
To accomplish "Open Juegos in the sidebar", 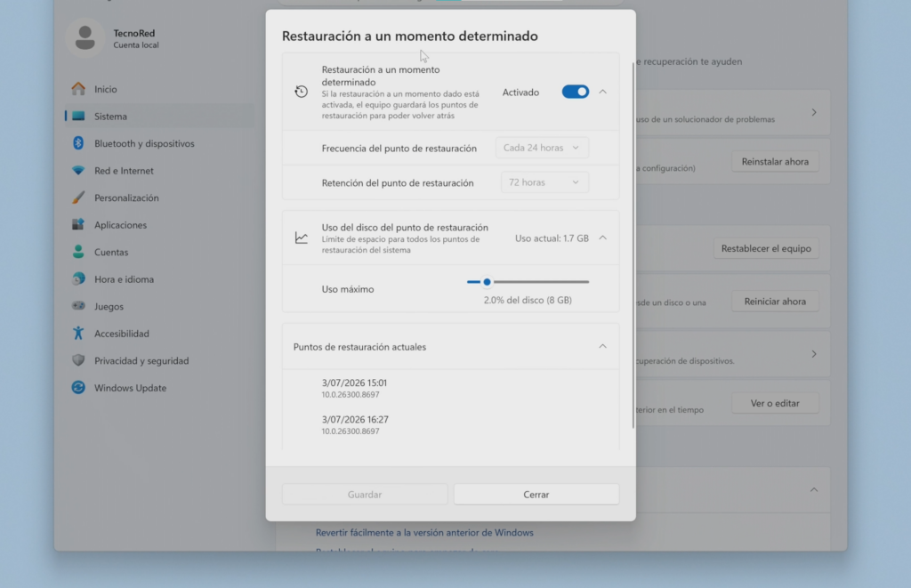I will click(160, 306).
